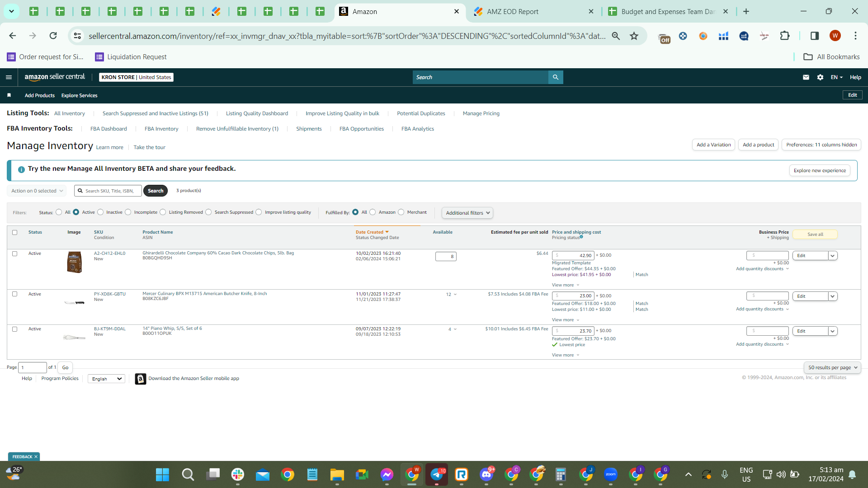Screen dimensions: 868x488
Task: Open the Chrome profile avatar W
Action: point(835,36)
